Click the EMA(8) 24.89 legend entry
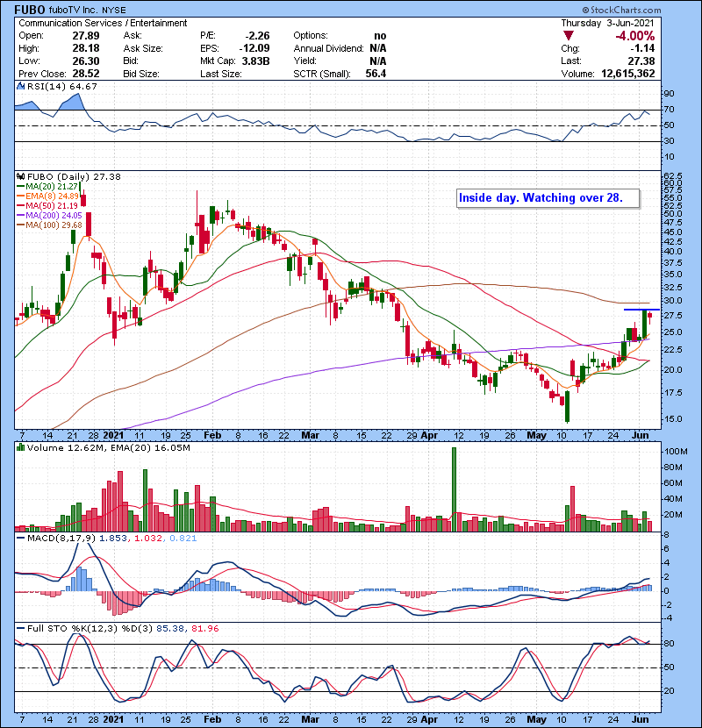702x728 pixels. click(x=47, y=196)
